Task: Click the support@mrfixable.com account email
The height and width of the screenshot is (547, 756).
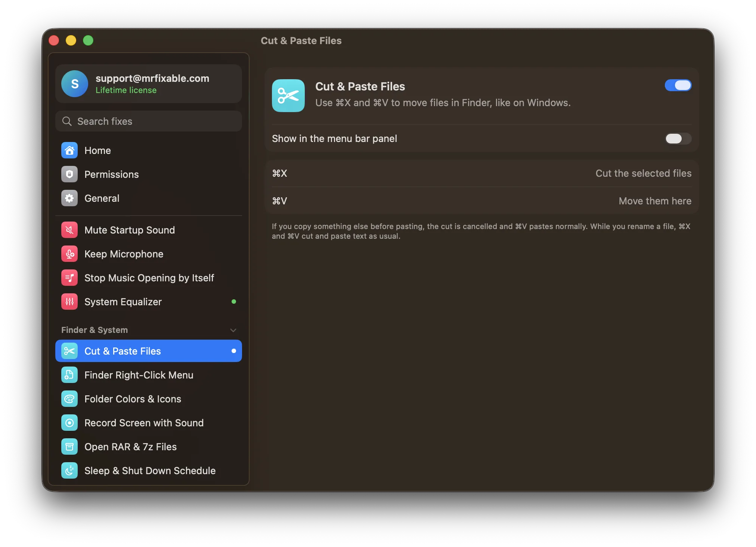Action: pos(152,78)
